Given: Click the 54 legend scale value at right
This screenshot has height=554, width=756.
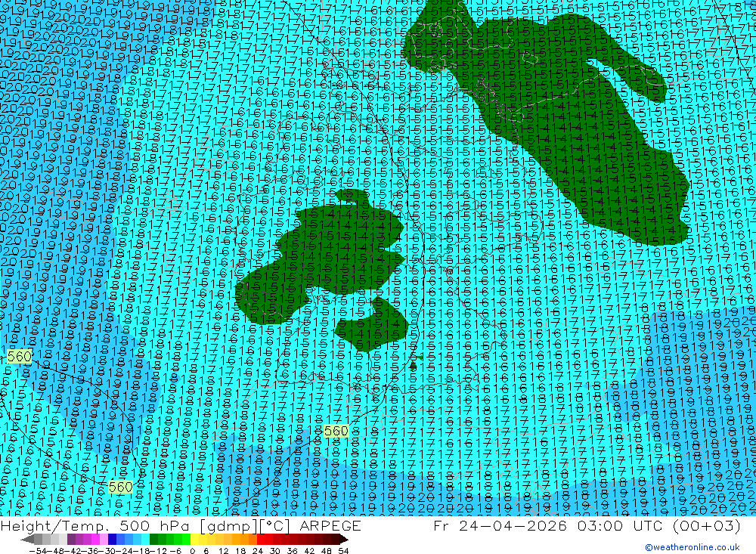Looking at the screenshot, I should (x=343, y=551).
